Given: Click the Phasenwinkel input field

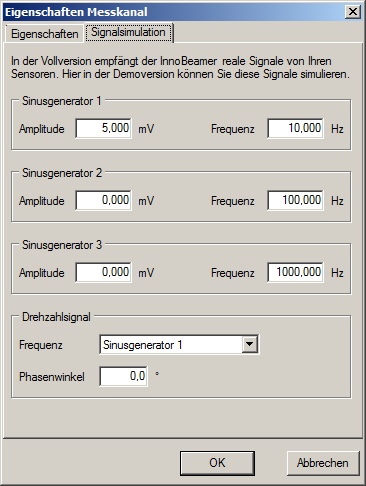Looking at the screenshot, I should point(124,376).
